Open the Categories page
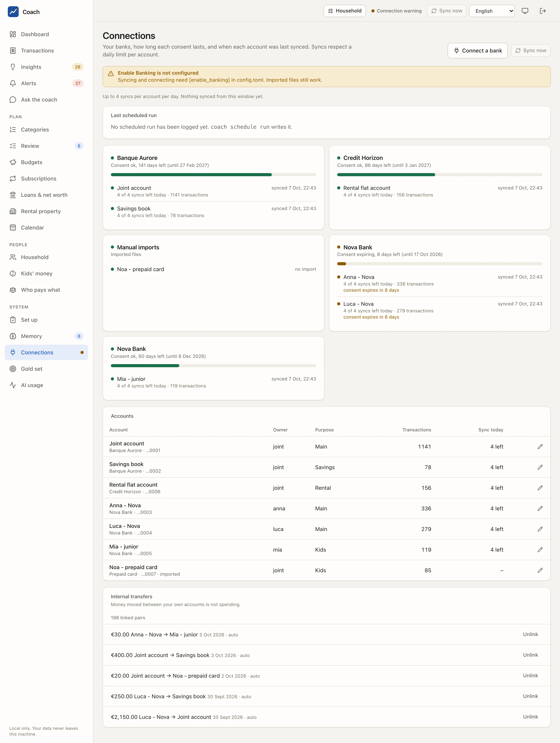The height and width of the screenshot is (743, 560). 46,130
